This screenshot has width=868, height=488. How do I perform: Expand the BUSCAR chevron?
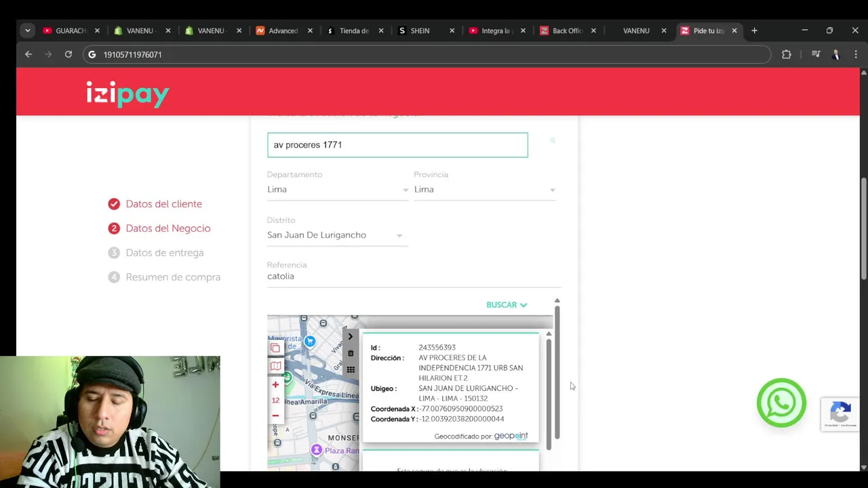[524, 305]
